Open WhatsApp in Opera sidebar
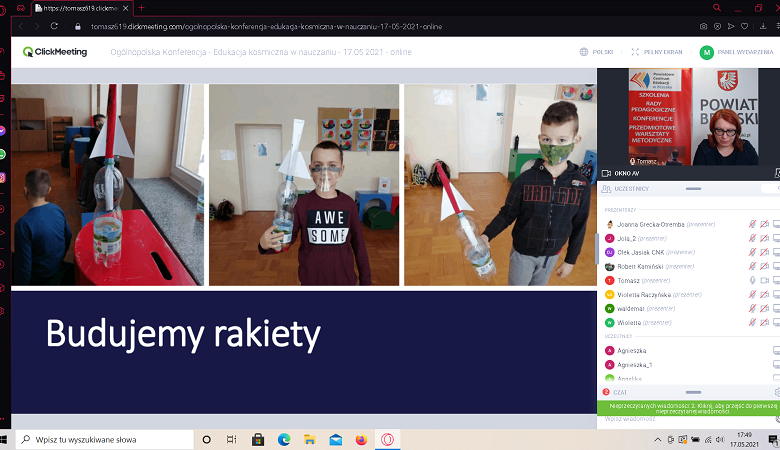Viewport: 780px width, 450px height. click(x=2, y=155)
